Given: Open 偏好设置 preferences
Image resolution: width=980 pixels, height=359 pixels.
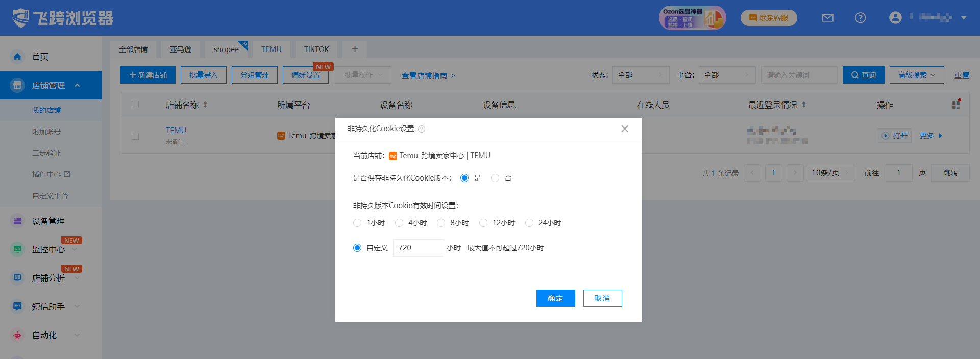Looking at the screenshot, I should [306, 75].
